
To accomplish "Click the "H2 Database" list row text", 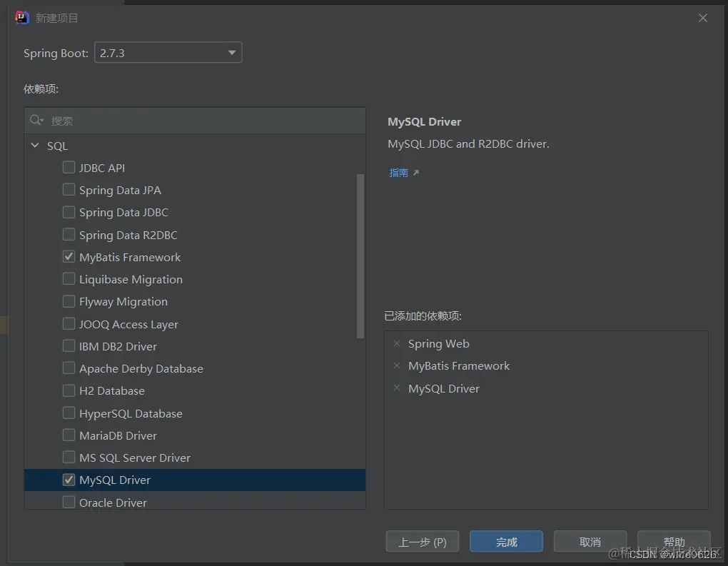I will (x=112, y=391).
